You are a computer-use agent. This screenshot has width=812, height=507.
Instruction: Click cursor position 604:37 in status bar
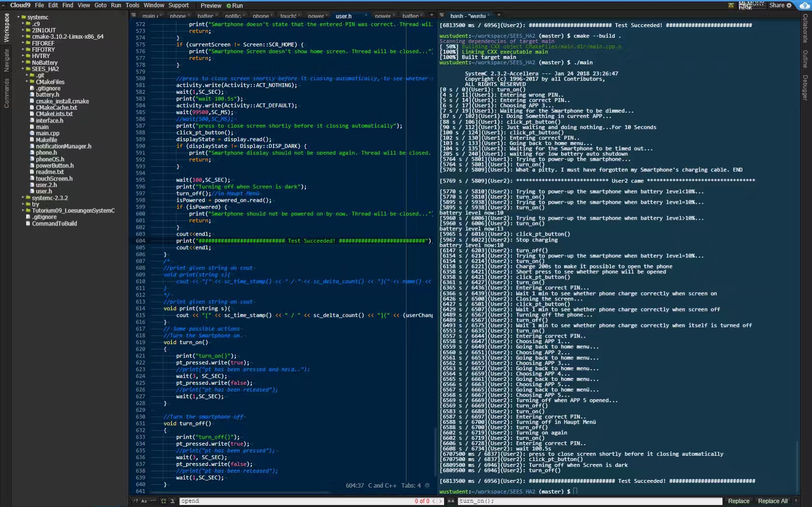tap(355, 485)
